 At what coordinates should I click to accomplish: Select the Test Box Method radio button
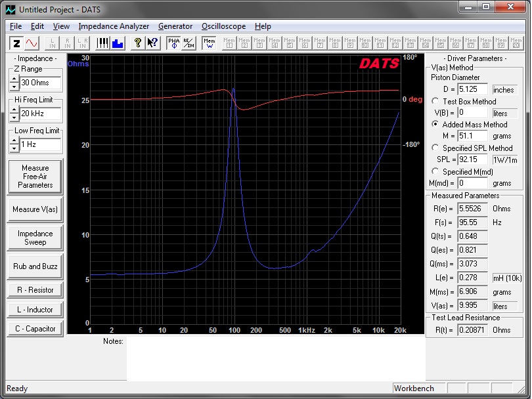click(x=435, y=101)
